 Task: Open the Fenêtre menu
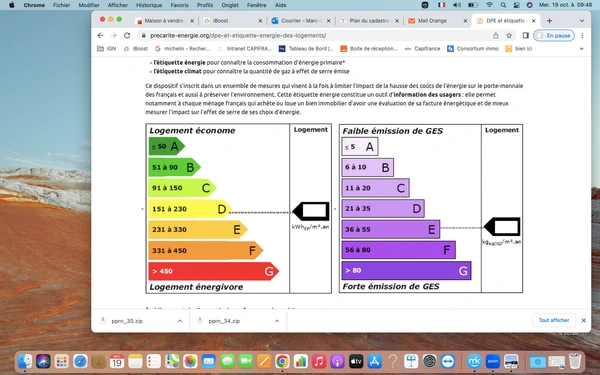[256, 5]
